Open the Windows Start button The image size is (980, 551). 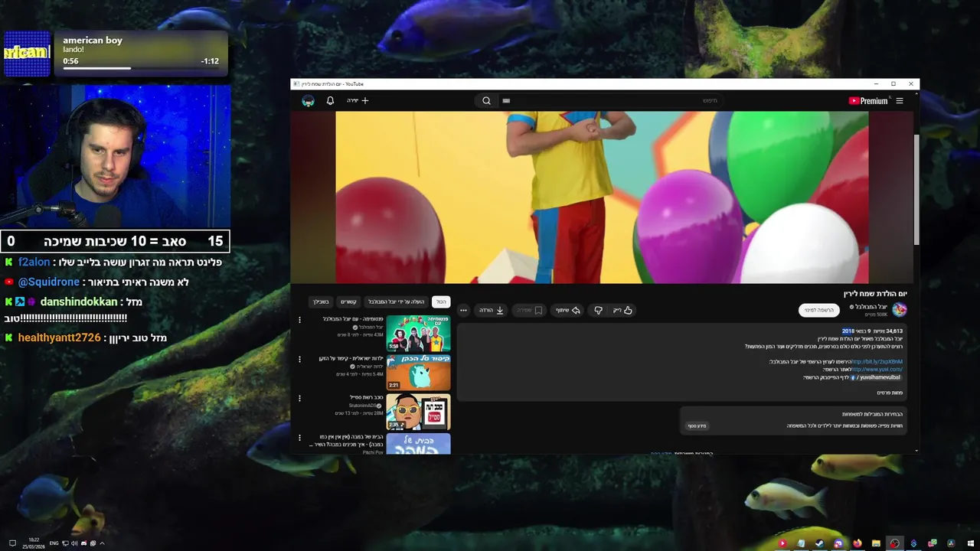969,543
